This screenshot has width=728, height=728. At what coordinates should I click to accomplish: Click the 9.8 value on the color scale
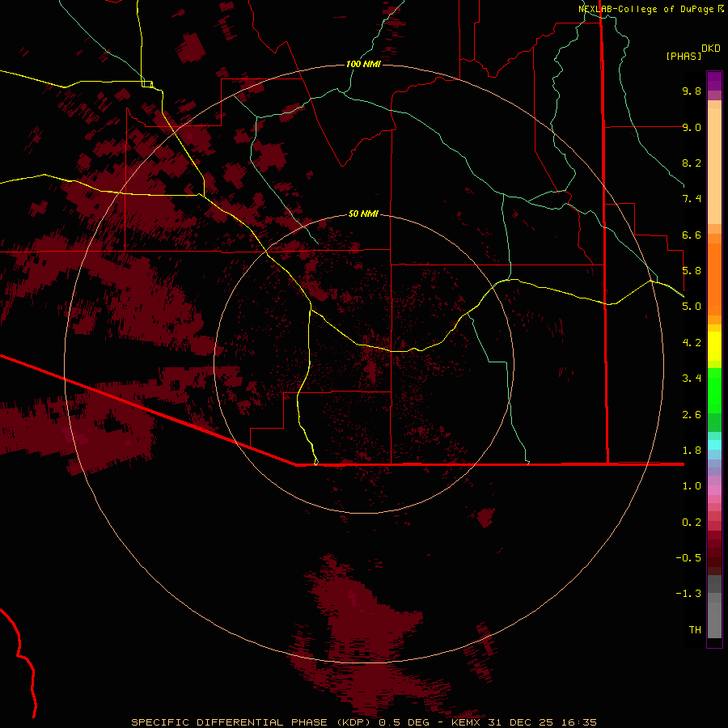[692, 91]
